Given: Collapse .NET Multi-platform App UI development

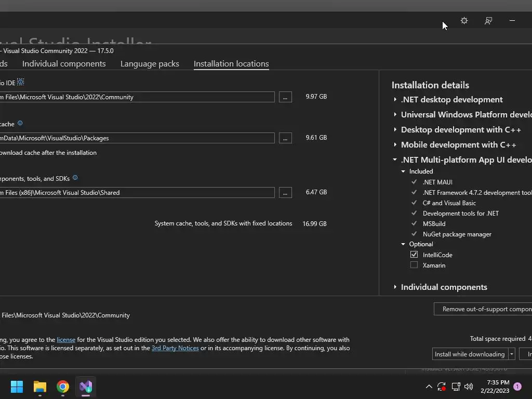Looking at the screenshot, I should click(395, 159).
